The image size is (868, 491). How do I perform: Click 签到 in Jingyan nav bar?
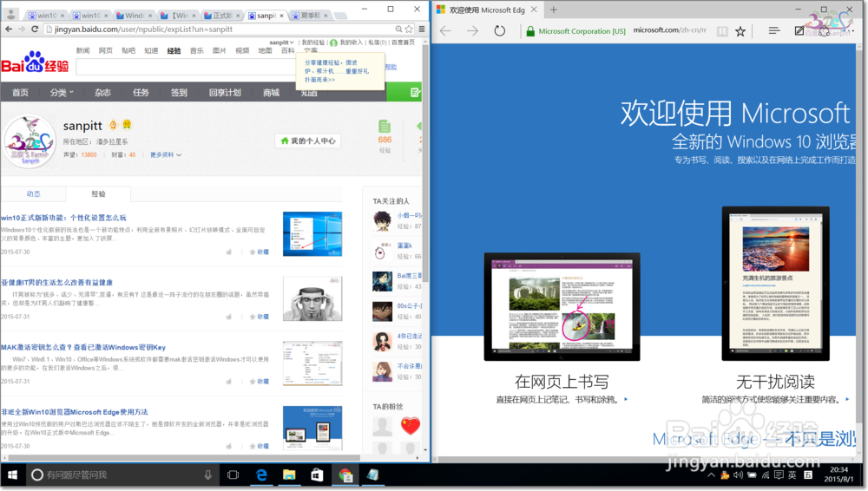point(179,93)
